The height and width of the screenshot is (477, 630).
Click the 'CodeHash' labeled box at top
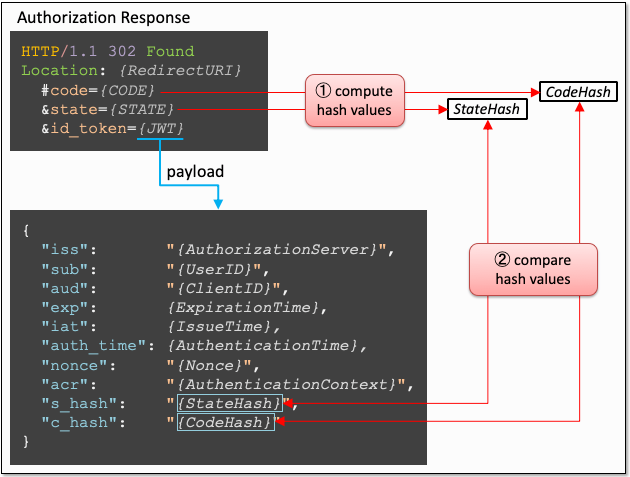[x=578, y=92]
